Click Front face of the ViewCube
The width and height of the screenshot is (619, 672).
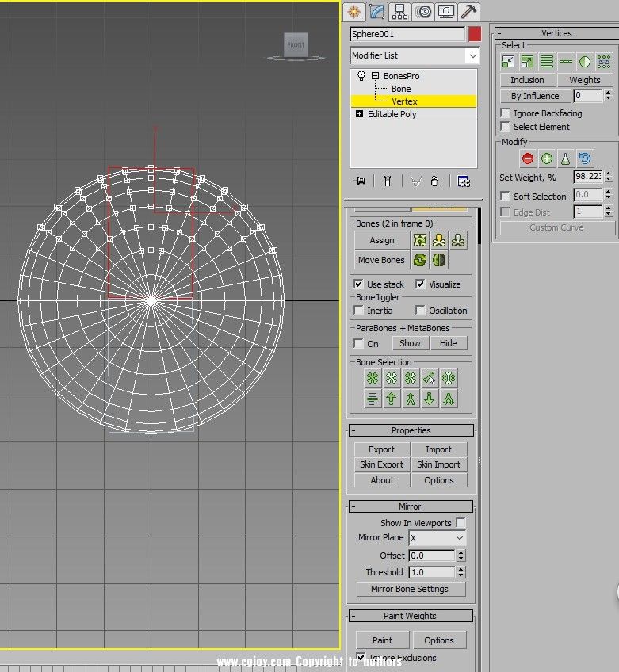click(296, 44)
